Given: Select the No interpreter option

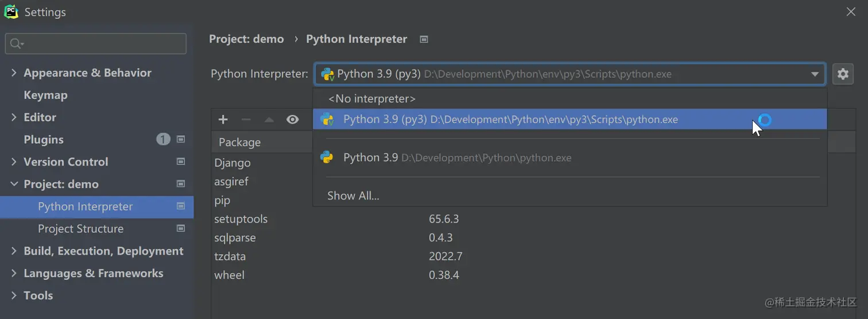Looking at the screenshot, I should coord(371,99).
